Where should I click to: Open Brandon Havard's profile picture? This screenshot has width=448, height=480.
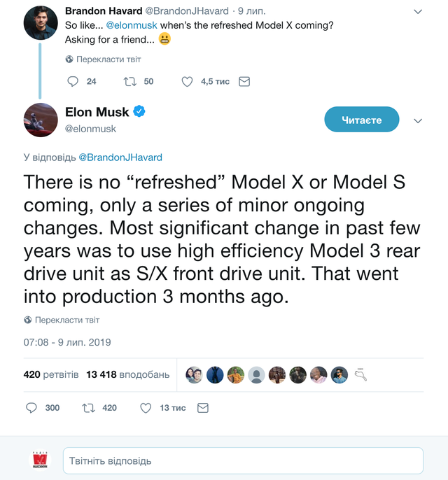[x=41, y=23]
